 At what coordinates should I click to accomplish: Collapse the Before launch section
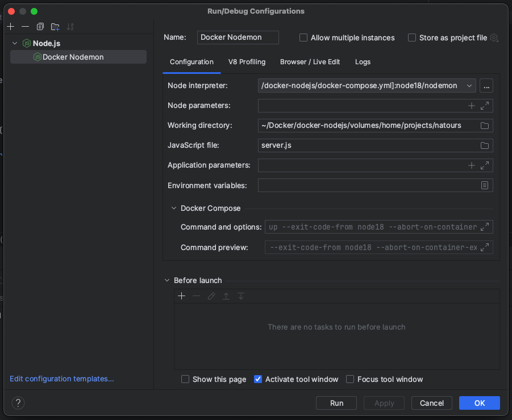click(x=167, y=280)
